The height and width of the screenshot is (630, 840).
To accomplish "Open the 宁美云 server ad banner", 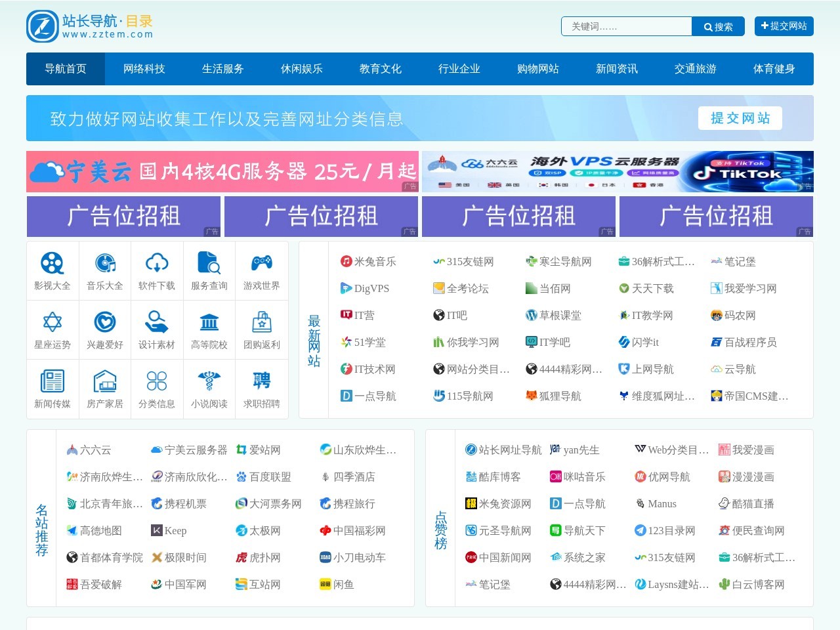I will click(222, 171).
